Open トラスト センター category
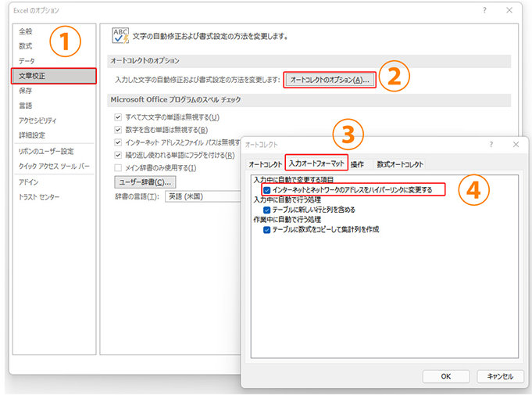The image size is (532, 395). coord(39,197)
